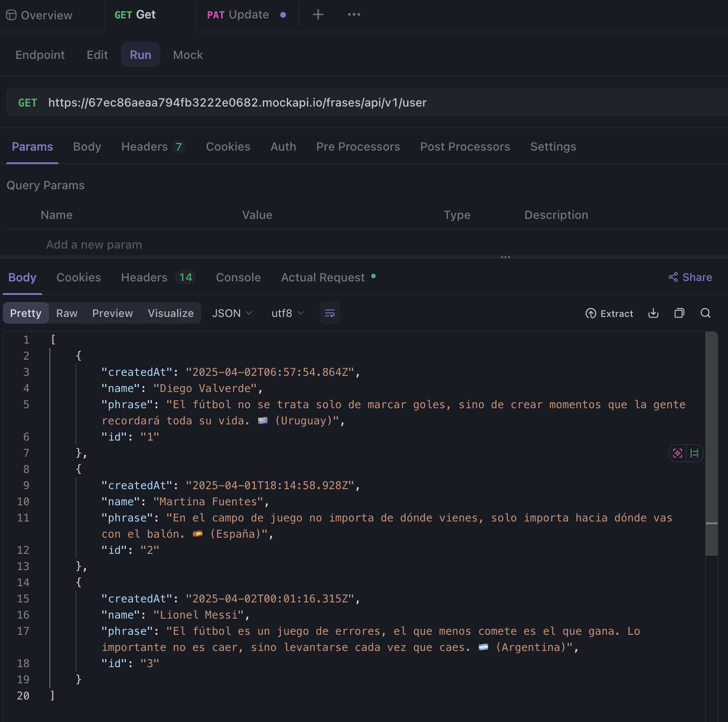728x722 pixels.
Task: Open the Mock tab
Action: [188, 55]
